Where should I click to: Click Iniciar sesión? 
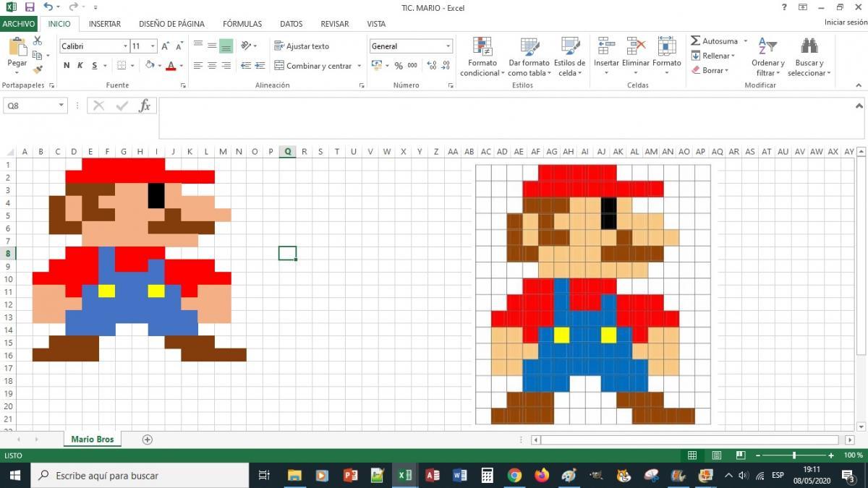coord(846,22)
